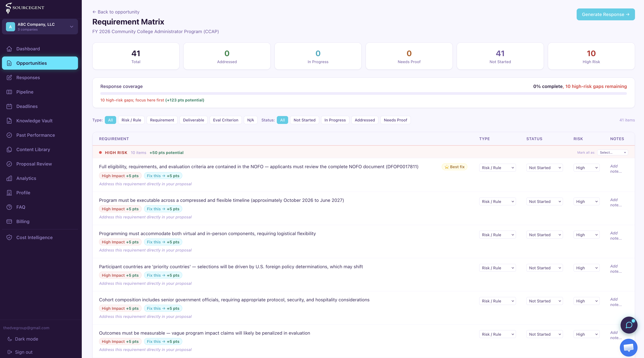Click the Sign out arrow icon
Viewport: 644px width, 358px height.
tap(10, 352)
